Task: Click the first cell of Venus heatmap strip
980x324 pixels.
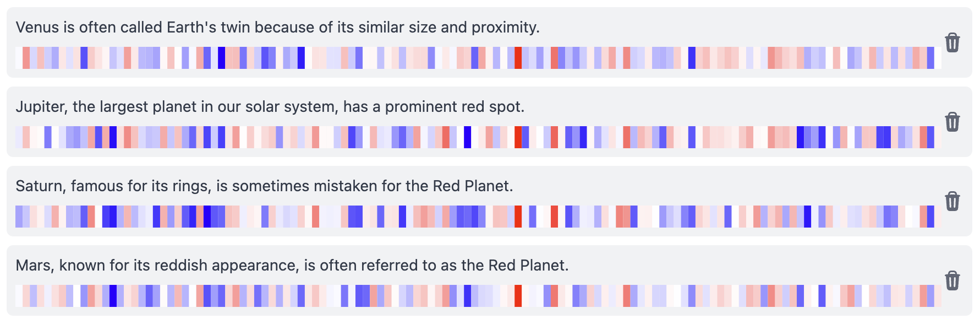Action: tap(19, 58)
